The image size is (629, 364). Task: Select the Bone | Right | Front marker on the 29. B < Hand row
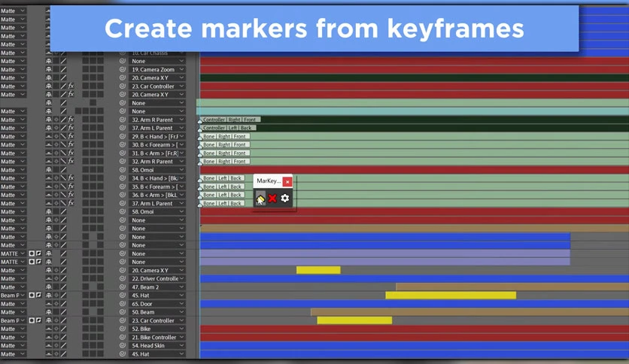(225, 136)
